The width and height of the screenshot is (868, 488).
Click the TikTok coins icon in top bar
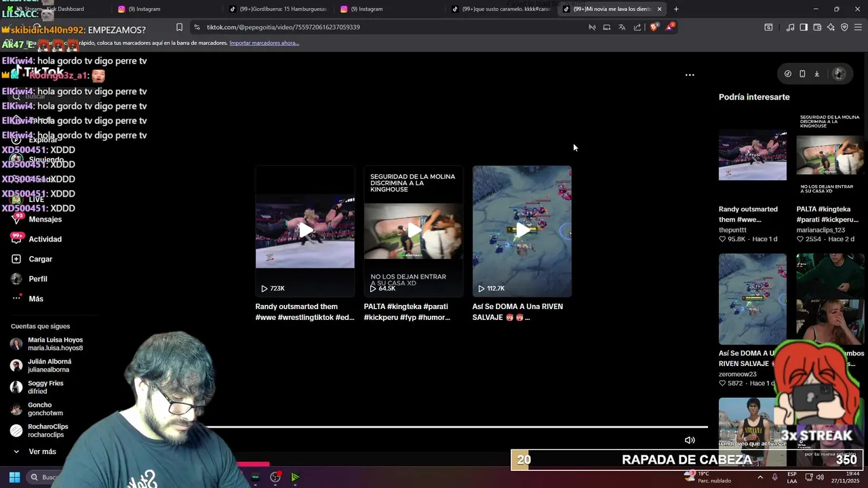coord(787,74)
